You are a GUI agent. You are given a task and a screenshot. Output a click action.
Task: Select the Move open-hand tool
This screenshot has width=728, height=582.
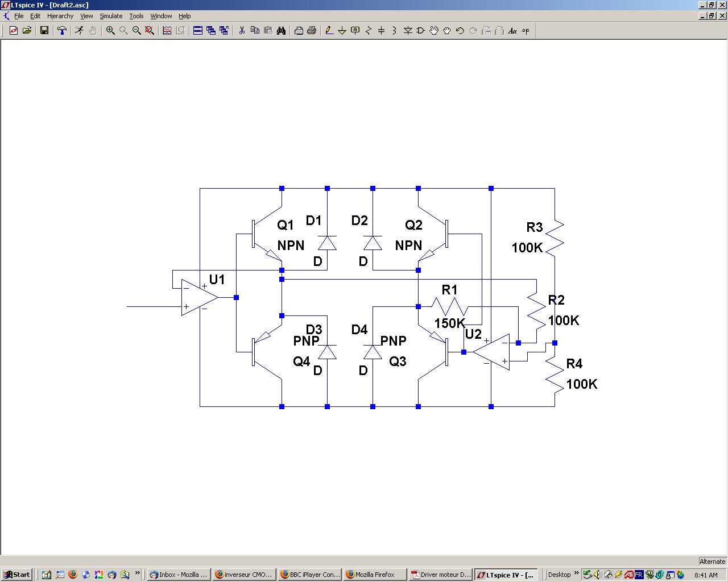point(434,31)
